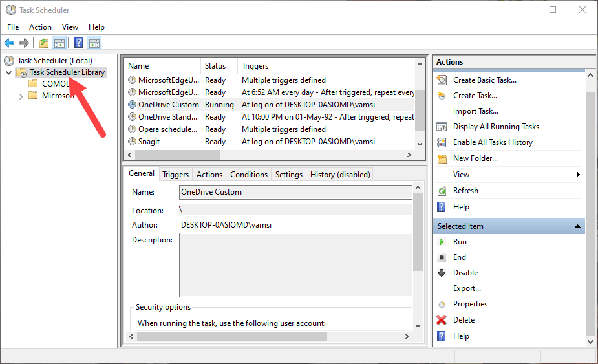The width and height of the screenshot is (598, 364).
Task: Click Export... in Selected Item
Action: click(x=467, y=288)
